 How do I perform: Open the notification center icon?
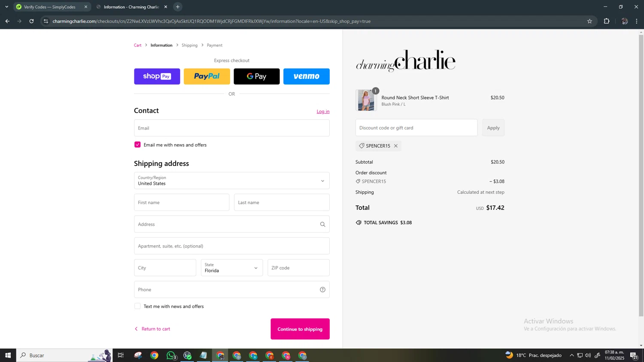pos(634,355)
